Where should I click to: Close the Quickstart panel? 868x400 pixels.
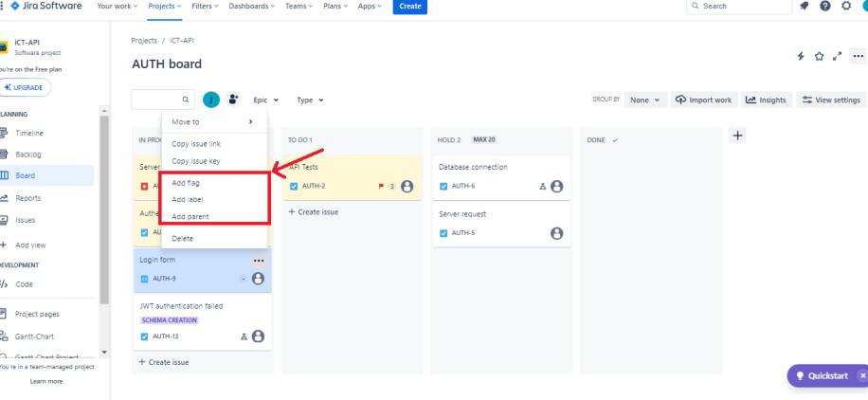(x=862, y=375)
